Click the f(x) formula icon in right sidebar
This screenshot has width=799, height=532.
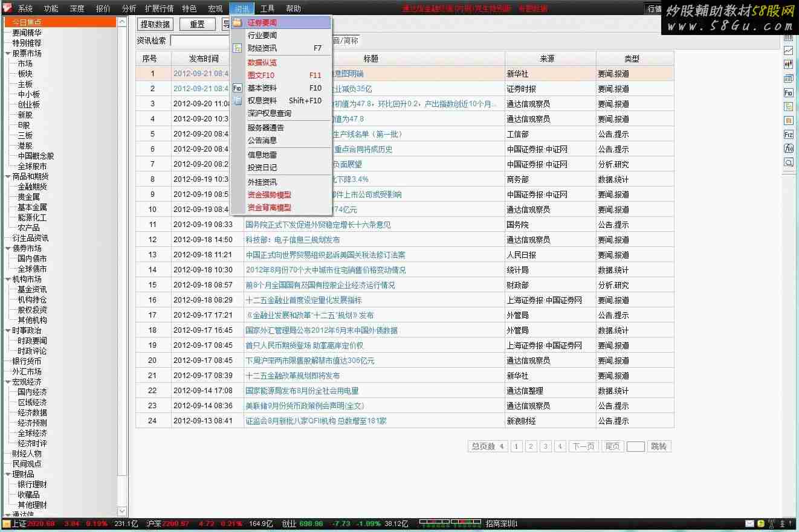(x=789, y=148)
